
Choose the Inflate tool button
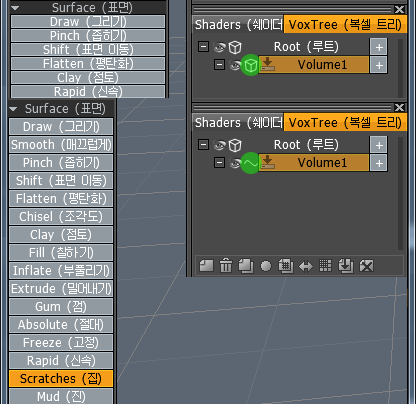click(61, 271)
